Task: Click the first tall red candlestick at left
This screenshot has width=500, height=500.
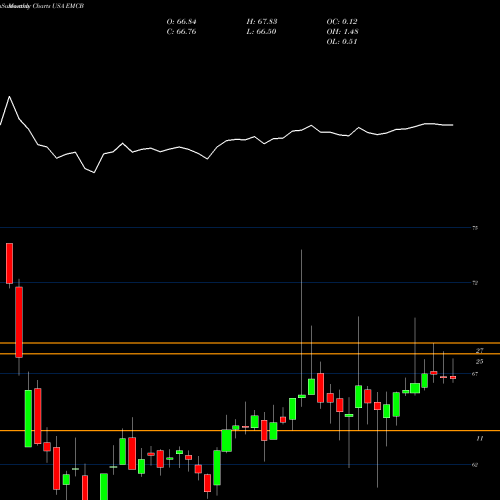Action: tap(10, 263)
